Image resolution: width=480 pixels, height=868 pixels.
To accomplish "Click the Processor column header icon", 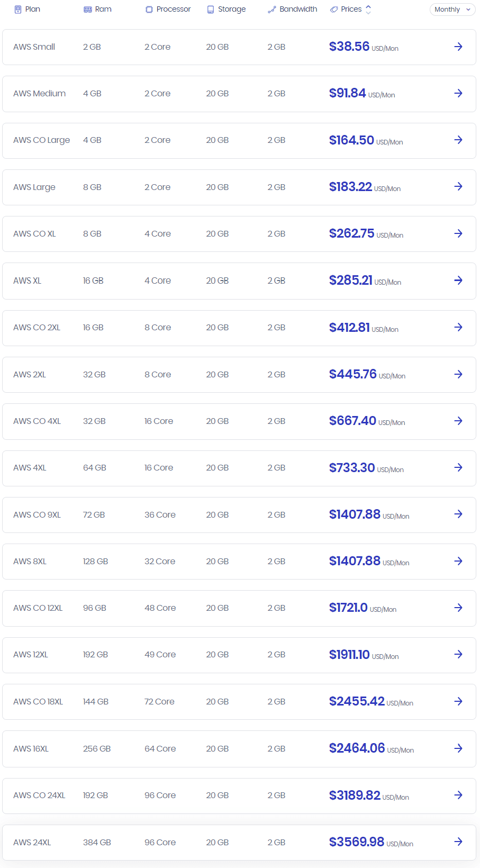I will coord(149,10).
